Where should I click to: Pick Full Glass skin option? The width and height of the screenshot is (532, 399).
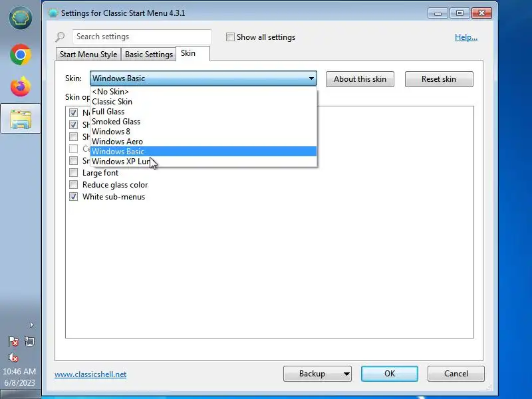coord(203,112)
